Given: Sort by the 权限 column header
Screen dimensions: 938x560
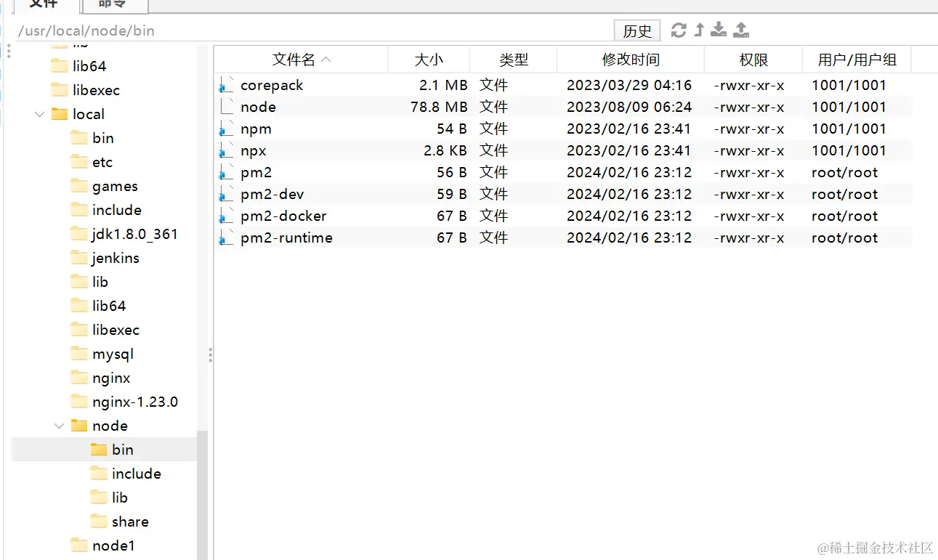Looking at the screenshot, I should [x=753, y=60].
